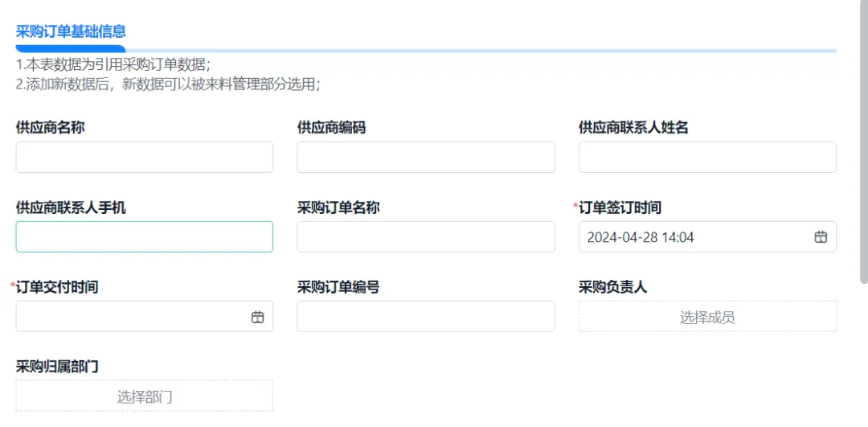Click the 采购负责人 field label

(612, 287)
